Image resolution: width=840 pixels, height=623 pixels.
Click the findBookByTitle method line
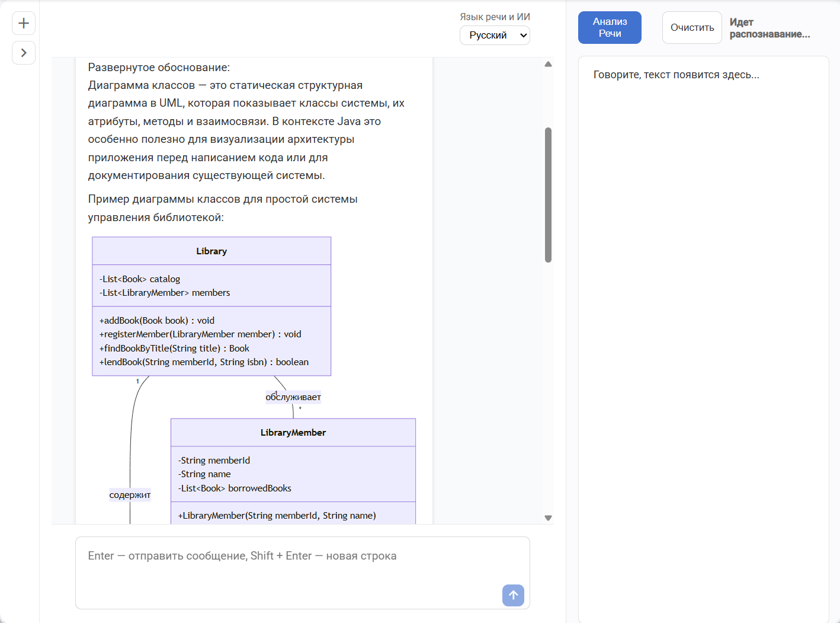click(x=174, y=349)
